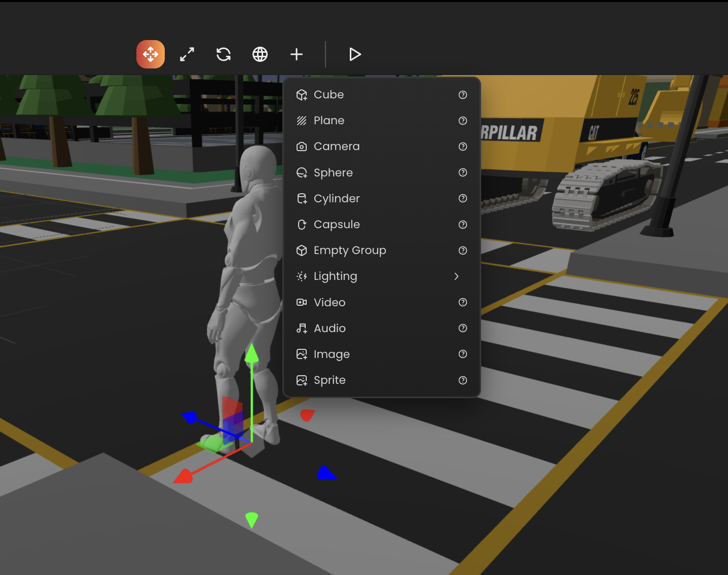
Task: Open help for Image item
Action: coord(463,354)
